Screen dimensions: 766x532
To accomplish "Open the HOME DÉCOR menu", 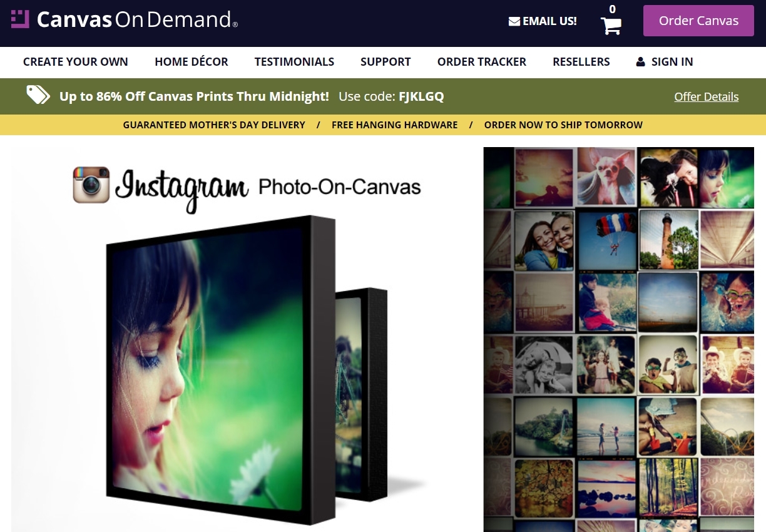I will click(x=191, y=62).
